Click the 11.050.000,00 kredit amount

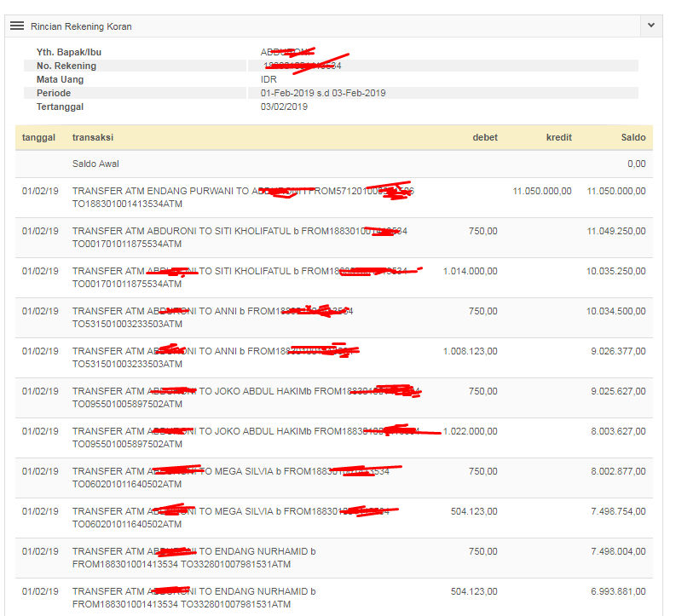[x=542, y=191]
